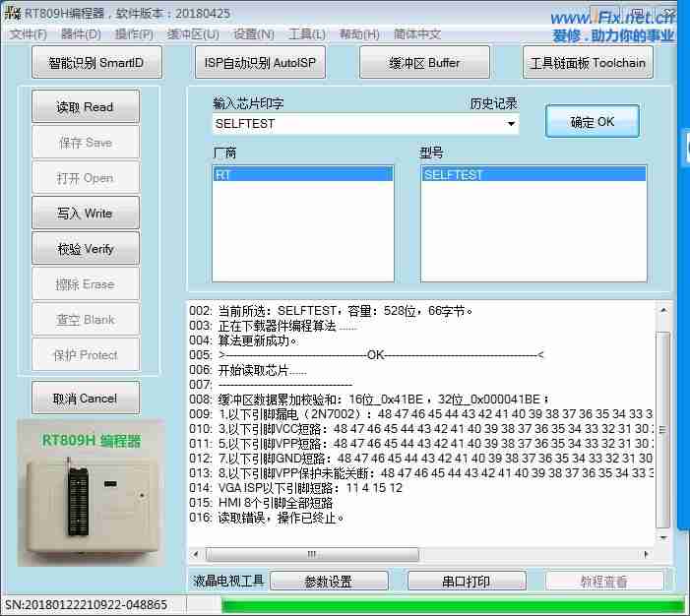690x616 pixels.
Task: Open 参数设置 parameter settings
Action: pos(329,582)
